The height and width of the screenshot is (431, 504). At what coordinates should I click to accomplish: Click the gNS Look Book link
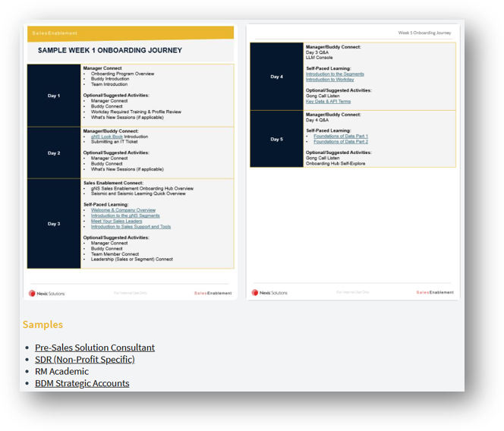107,137
